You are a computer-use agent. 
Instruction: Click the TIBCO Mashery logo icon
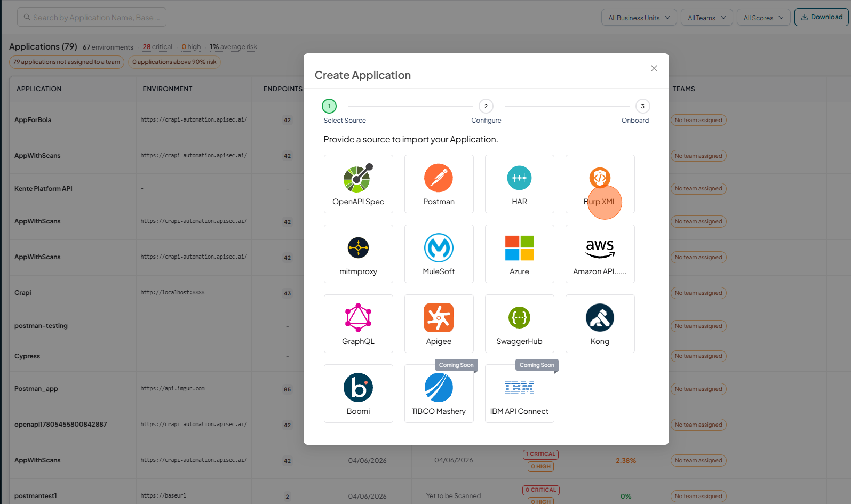pyautogui.click(x=439, y=388)
